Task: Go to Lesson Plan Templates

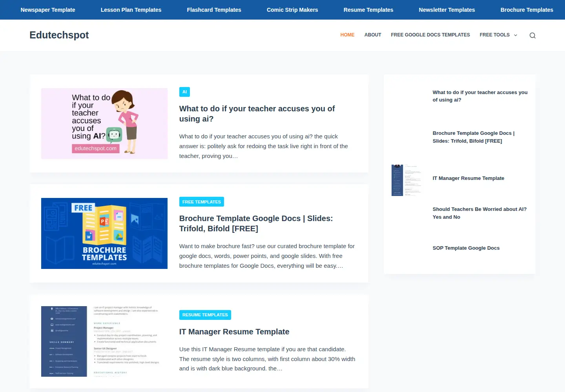Action: point(131,10)
